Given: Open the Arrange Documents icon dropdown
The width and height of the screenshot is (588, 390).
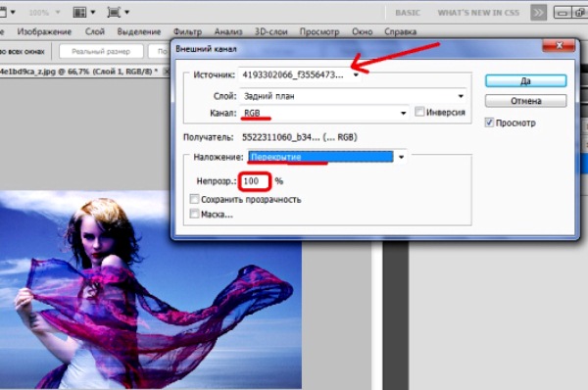Looking at the screenshot, I should tap(83, 13).
